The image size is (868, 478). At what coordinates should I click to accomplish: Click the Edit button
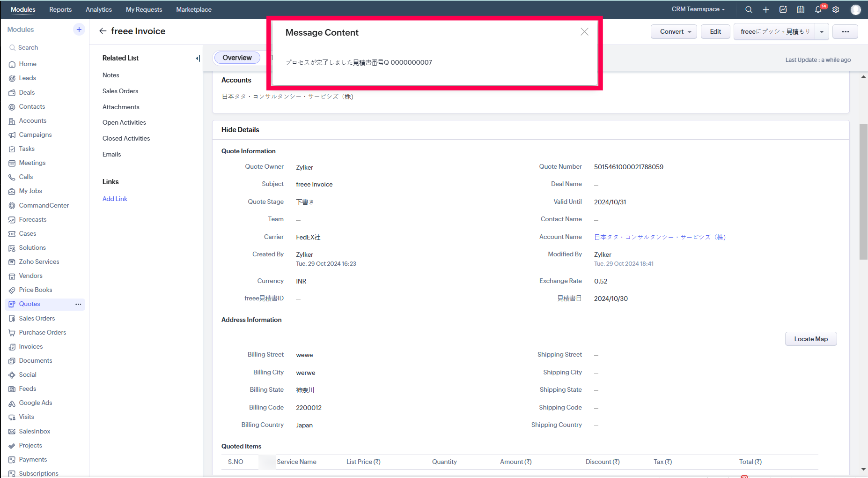(x=715, y=31)
